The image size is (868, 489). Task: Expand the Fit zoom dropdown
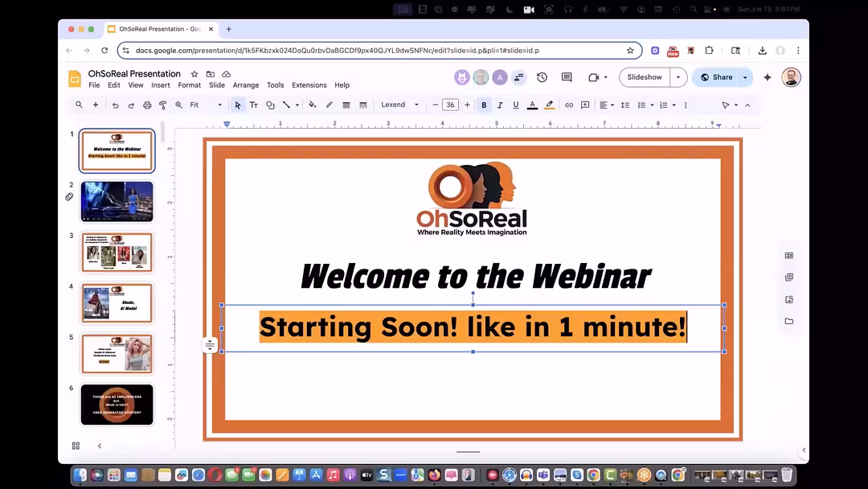(x=206, y=105)
